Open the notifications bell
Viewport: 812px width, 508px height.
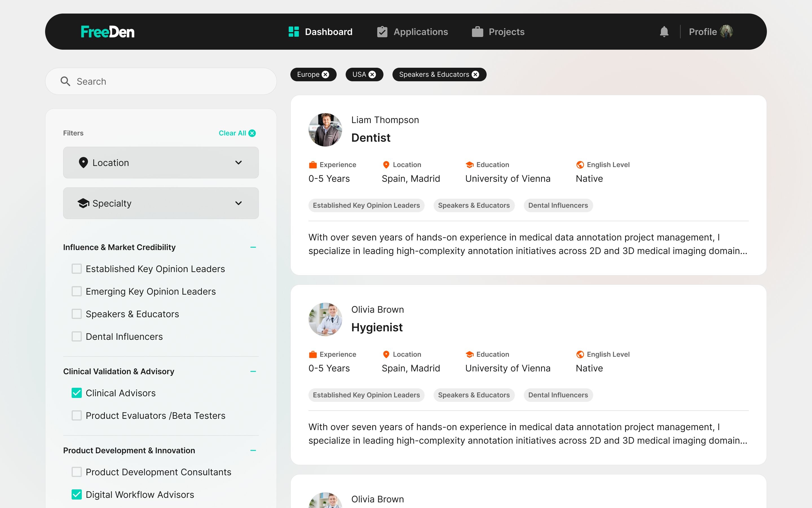point(664,32)
